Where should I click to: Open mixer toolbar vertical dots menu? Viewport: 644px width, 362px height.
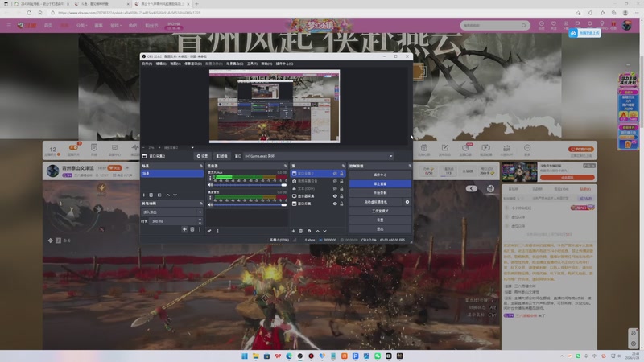point(217,231)
